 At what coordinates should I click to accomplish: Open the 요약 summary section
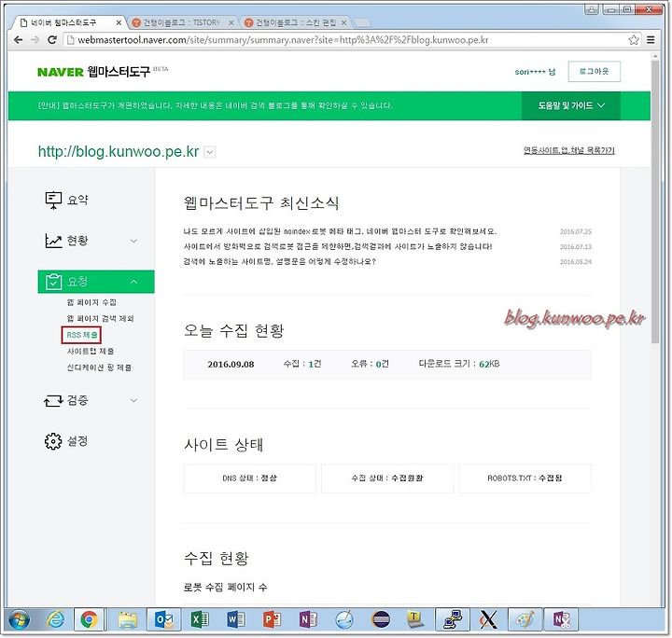tap(67, 200)
